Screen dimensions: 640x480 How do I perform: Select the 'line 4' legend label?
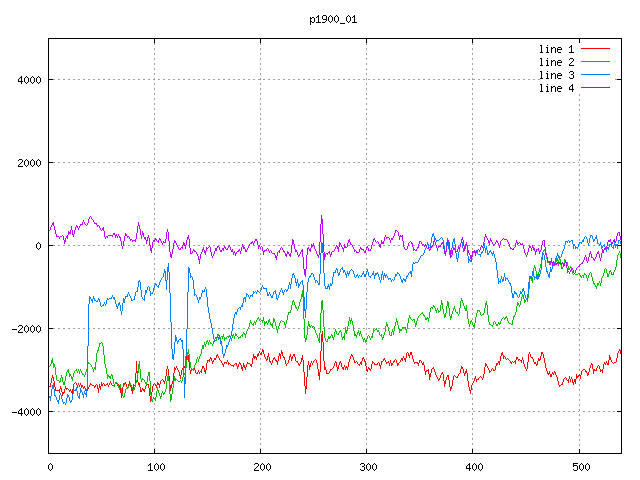pyautogui.click(x=556, y=88)
